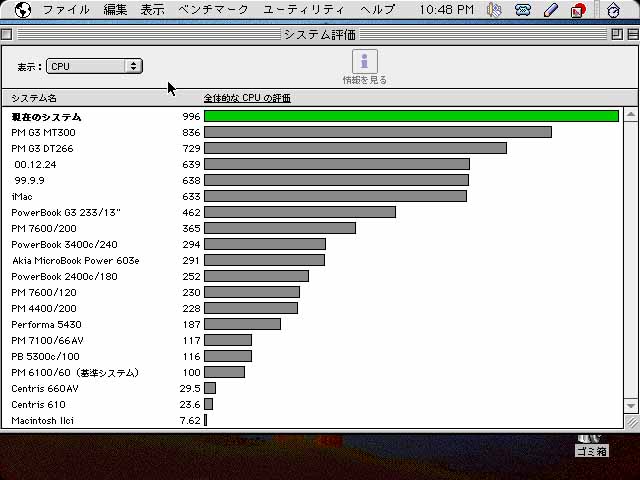Click the red application icon in menu bar
Image resolution: width=640 pixels, height=480 pixels.
578,10
